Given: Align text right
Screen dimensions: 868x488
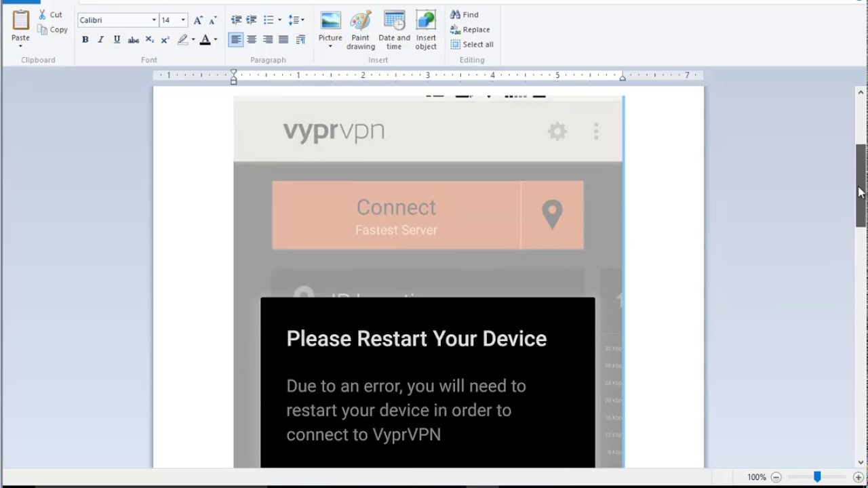Looking at the screenshot, I should [x=268, y=40].
